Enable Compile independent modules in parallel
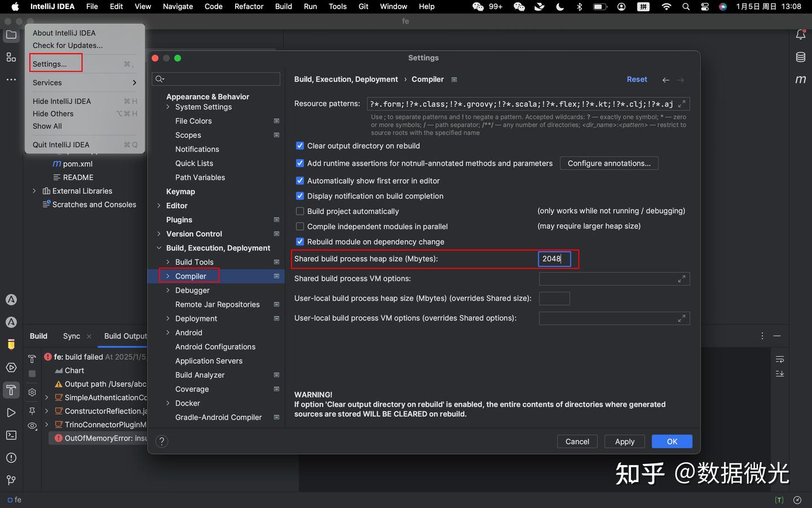Viewport: 812px width, 508px height. [x=300, y=226]
